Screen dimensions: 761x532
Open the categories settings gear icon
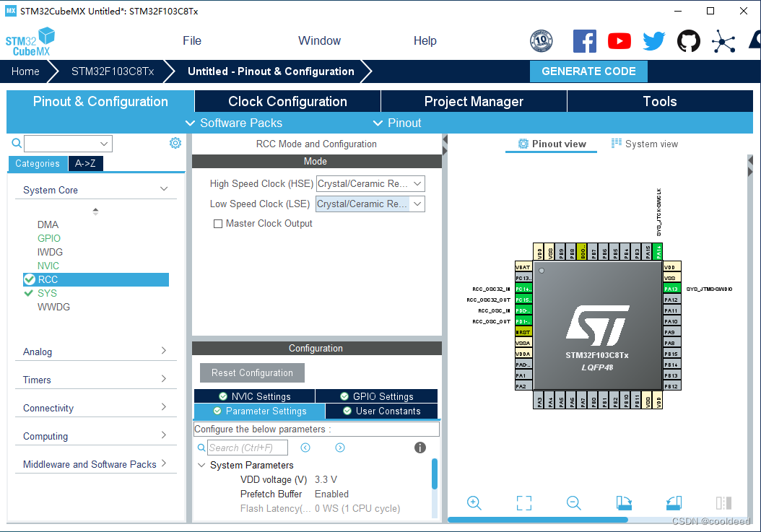tap(175, 143)
